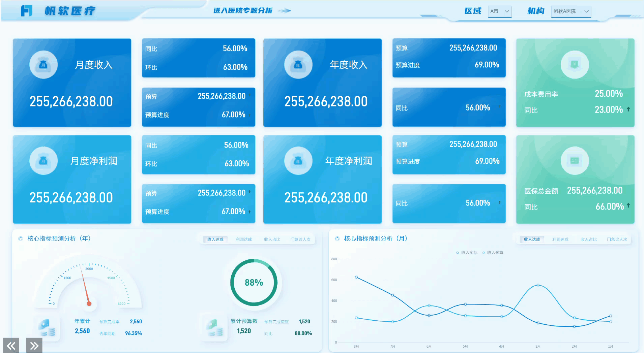
Task: Click the up arrow next to 23.00%
Action: pos(628,109)
